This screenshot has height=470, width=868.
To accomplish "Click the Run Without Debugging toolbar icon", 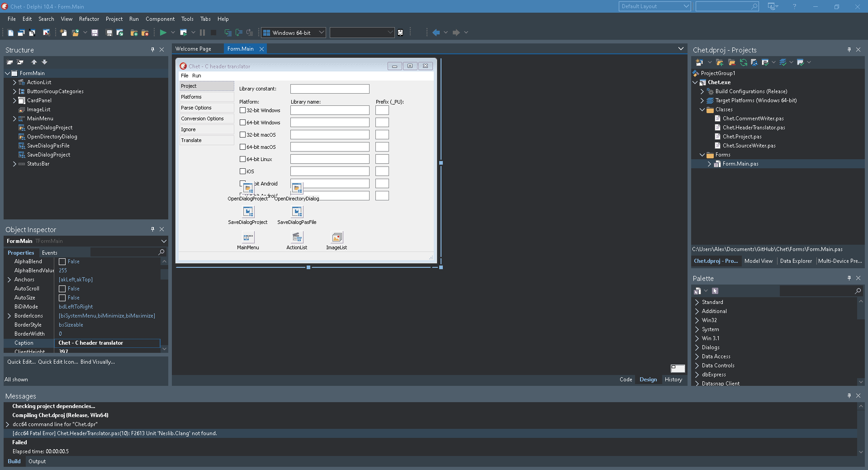I will pyautogui.click(x=183, y=33).
